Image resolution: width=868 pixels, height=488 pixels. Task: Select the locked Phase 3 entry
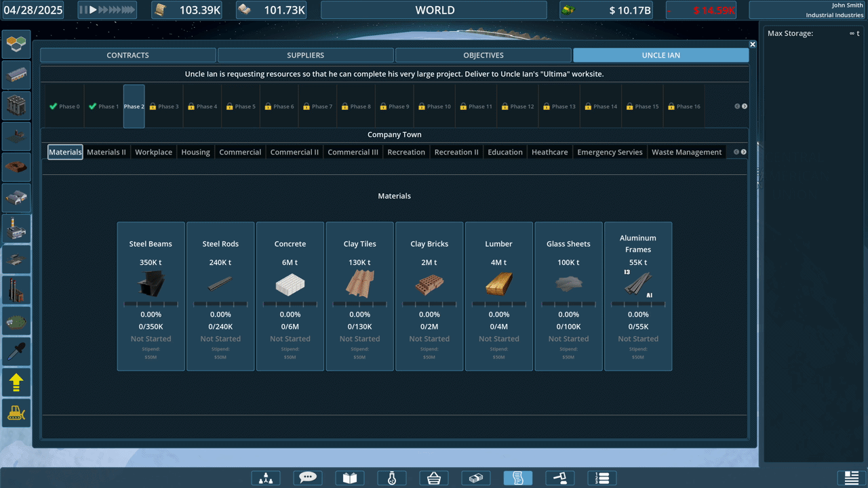(164, 106)
